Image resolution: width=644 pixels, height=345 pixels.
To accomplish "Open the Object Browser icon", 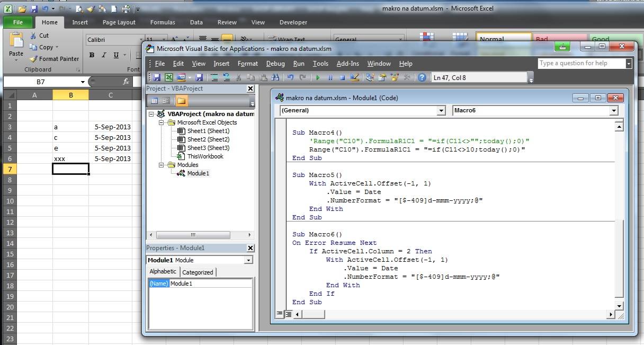I will [x=394, y=77].
